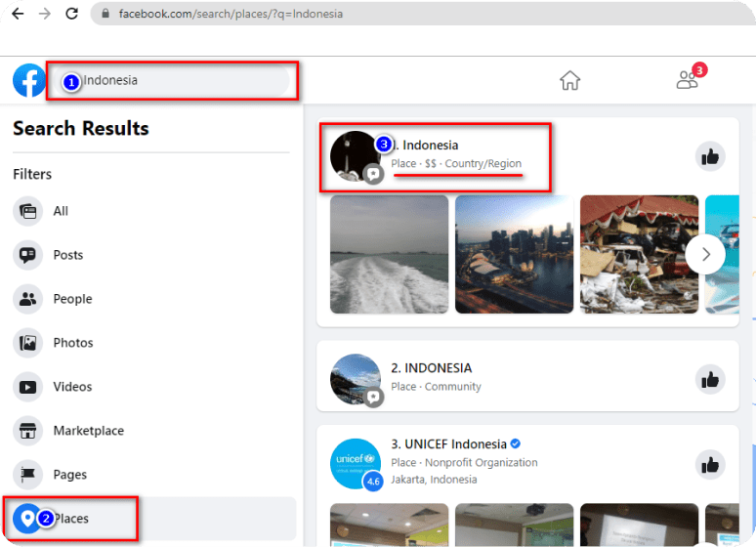Viewport: 756px width, 547px height.
Task: Click the Videos filter label
Action: tap(72, 387)
